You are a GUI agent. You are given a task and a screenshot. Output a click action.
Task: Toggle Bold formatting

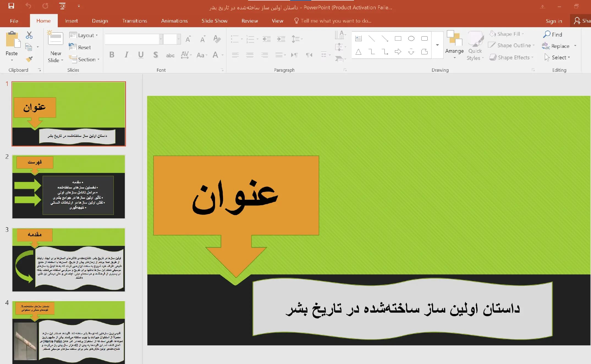[112, 55]
